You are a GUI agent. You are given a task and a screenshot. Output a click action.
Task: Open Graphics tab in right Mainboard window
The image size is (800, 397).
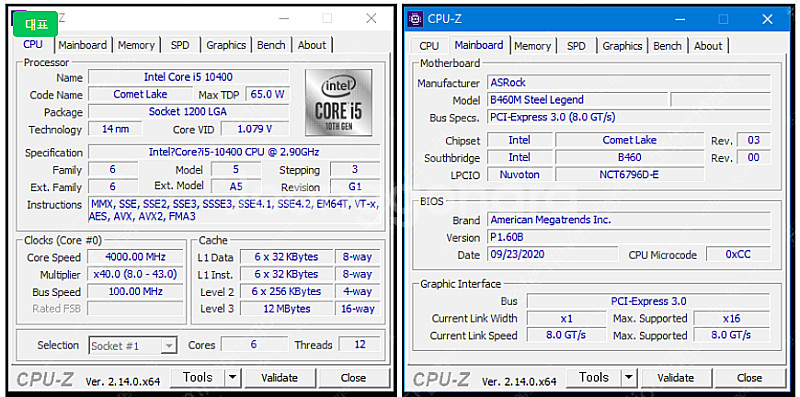pyautogui.click(x=622, y=45)
